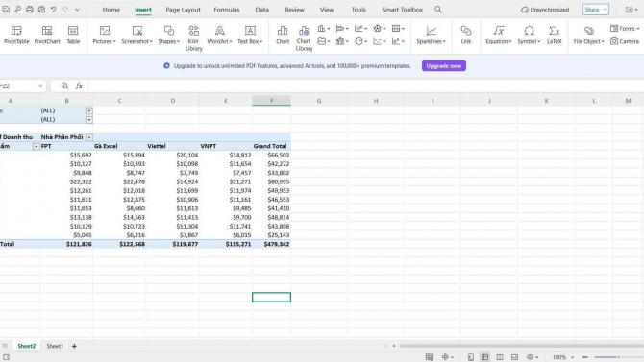This screenshot has width=644, height=362.
Task: Open the pie chart type dropdown
Action: click(x=360, y=41)
